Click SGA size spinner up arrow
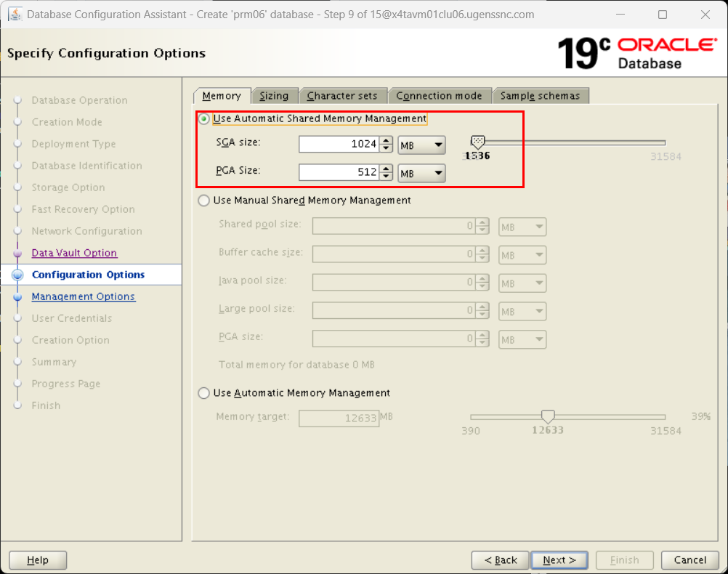The image size is (728, 574). [x=386, y=140]
